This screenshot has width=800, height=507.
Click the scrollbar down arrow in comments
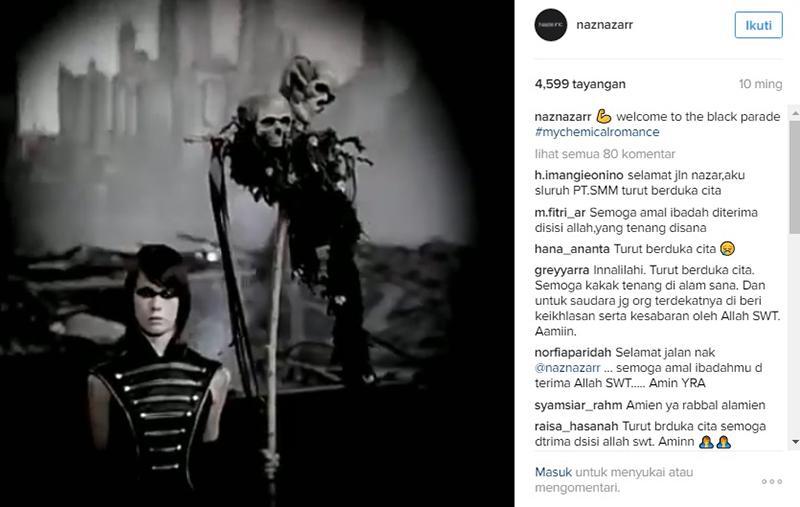[x=795, y=442]
